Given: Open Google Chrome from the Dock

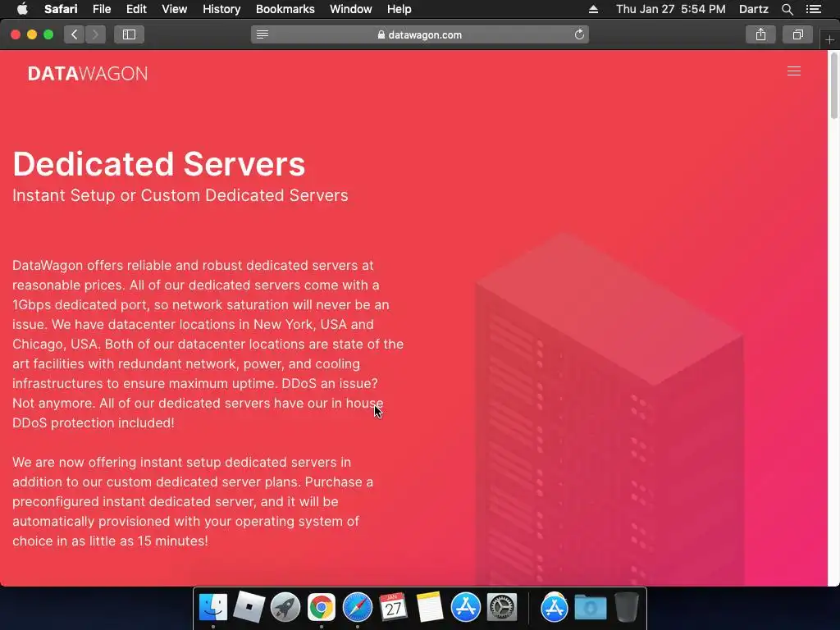Looking at the screenshot, I should click(322, 607).
